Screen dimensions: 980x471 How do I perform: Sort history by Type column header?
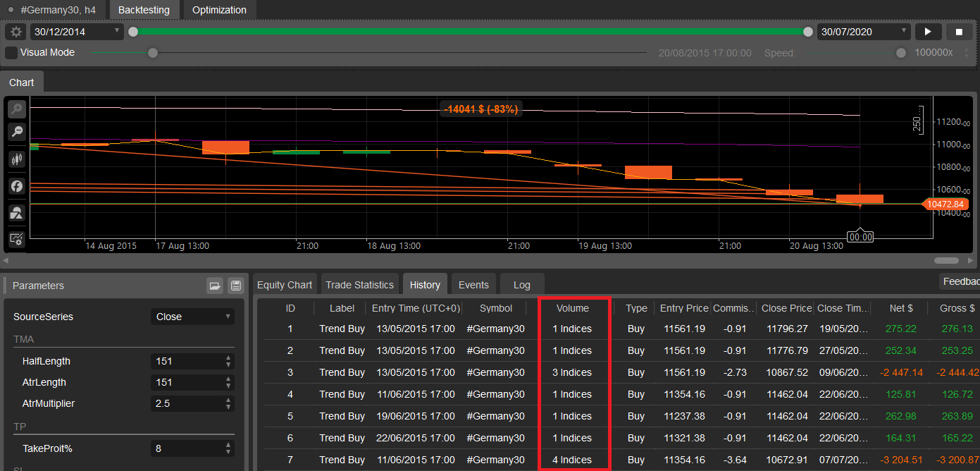click(636, 308)
